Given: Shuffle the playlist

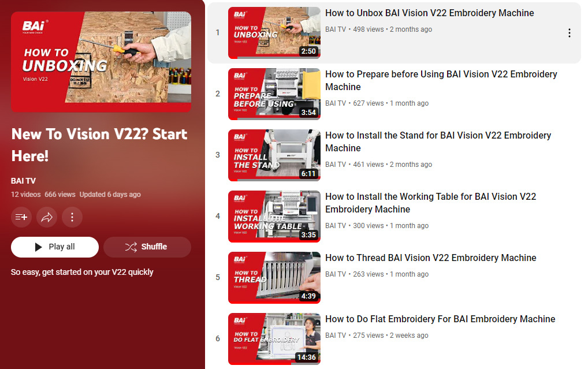Looking at the screenshot, I should point(147,247).
